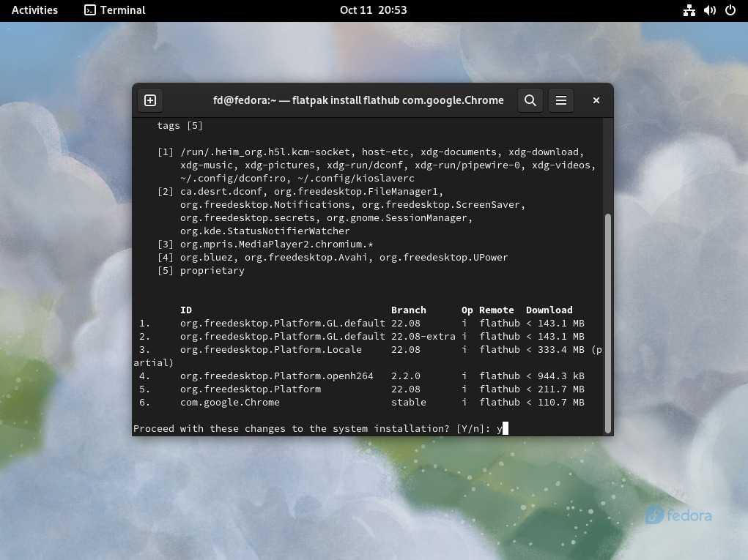Click 'org.freedesktop.ScreenSaver' text
The image size is (748, 560).
tap(441, 205)
